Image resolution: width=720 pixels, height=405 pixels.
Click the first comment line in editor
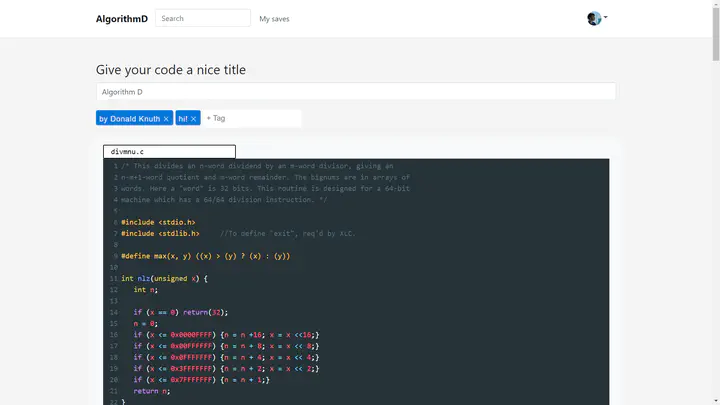pos(250,166)
